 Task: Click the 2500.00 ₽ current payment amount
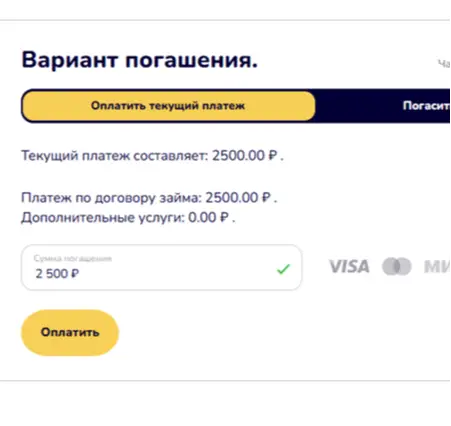coord(245,156)
